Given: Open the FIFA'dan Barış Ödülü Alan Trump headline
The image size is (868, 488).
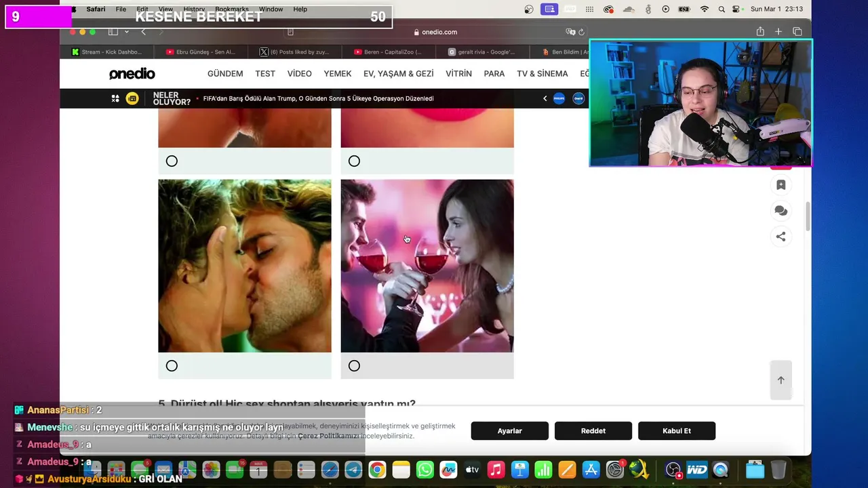Looking at the screenshot, I should [x=318, y=98].
